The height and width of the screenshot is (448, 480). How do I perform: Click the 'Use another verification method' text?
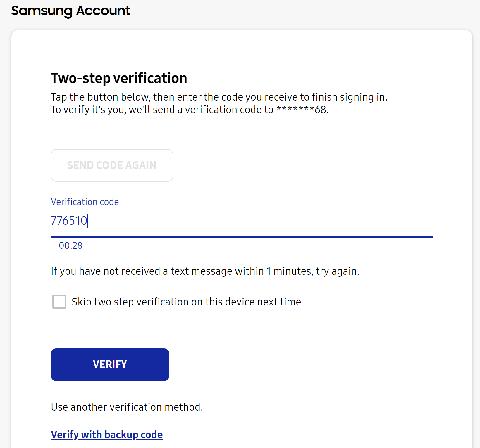[127, 407]
